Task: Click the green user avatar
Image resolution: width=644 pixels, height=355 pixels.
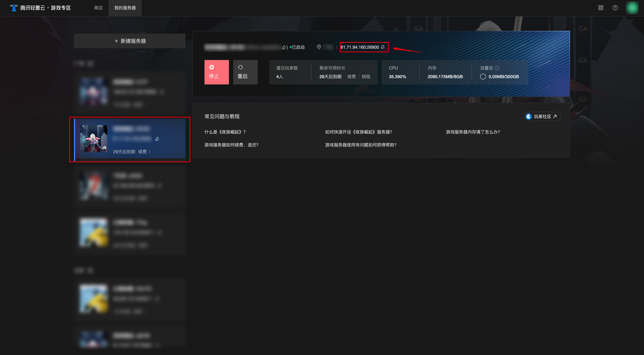Action: (632, 8)
